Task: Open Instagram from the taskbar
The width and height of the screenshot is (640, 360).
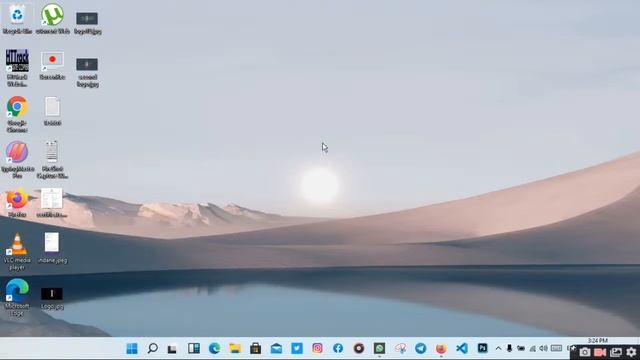Action: 318,349
